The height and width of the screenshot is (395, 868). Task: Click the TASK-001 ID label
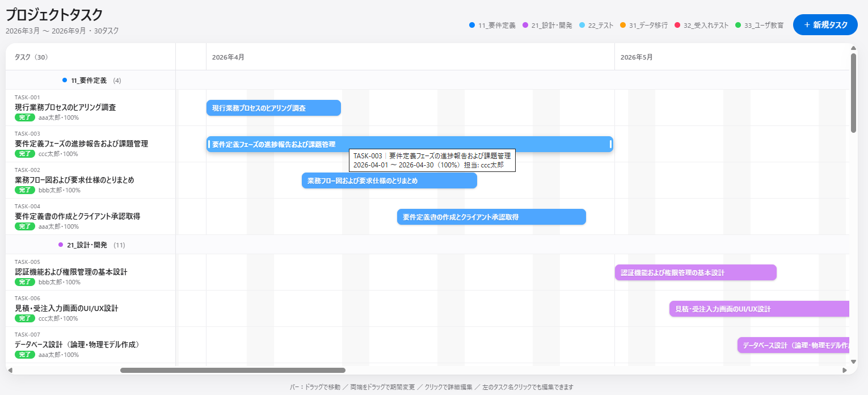click(27, 97)
